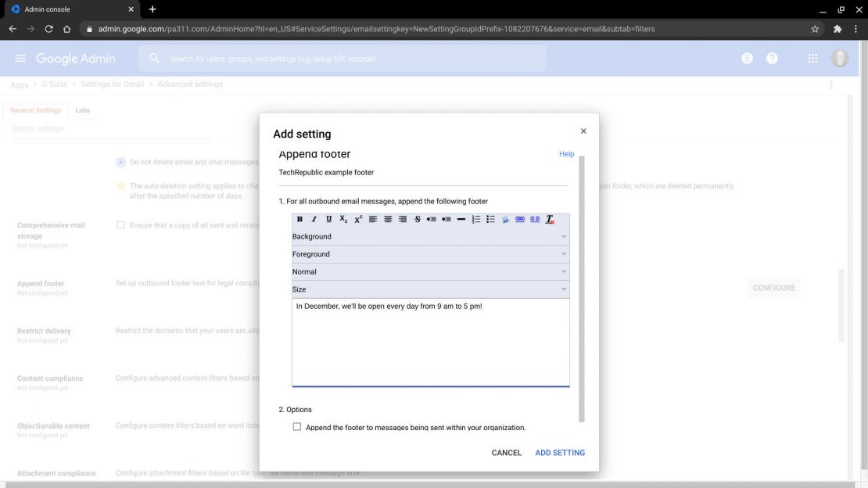Open the Help link in Append footer

point(566,153)
